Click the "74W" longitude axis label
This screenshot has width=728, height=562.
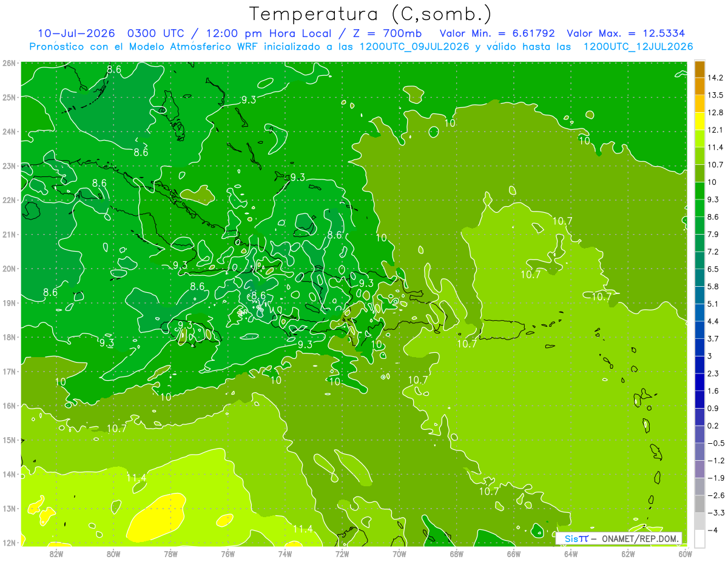click(x=285, y=554)
